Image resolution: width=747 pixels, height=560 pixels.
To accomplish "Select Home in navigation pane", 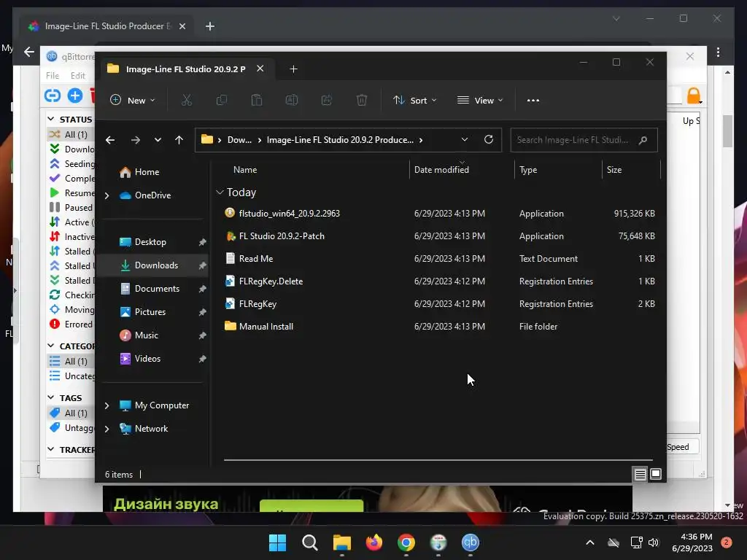I will pos(155,172).
